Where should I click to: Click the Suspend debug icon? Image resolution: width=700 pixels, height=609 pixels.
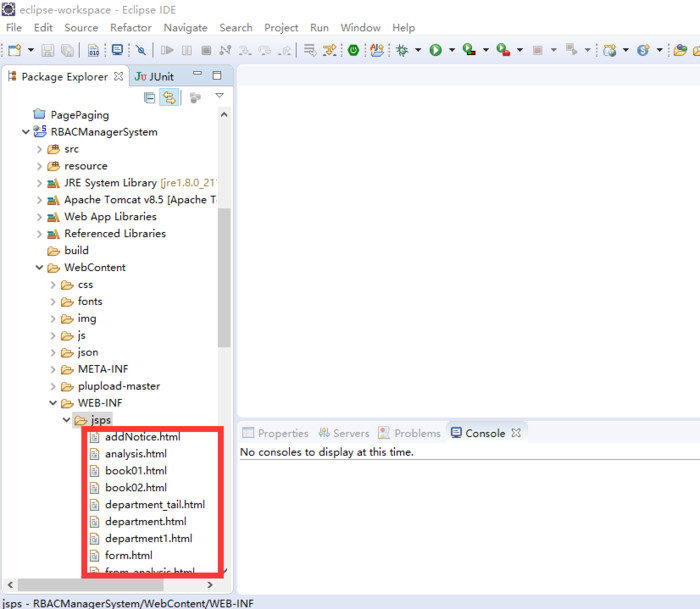point(187,50)
